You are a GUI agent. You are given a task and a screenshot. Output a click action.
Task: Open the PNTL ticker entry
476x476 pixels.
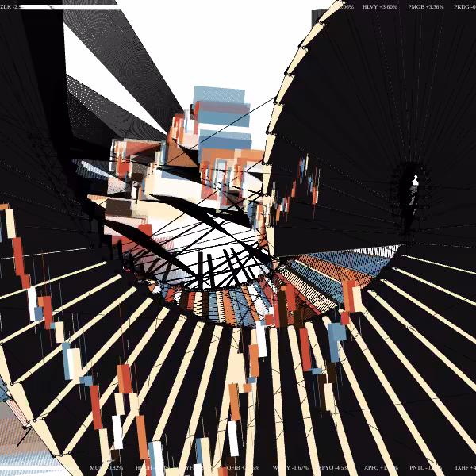point(425,468)
